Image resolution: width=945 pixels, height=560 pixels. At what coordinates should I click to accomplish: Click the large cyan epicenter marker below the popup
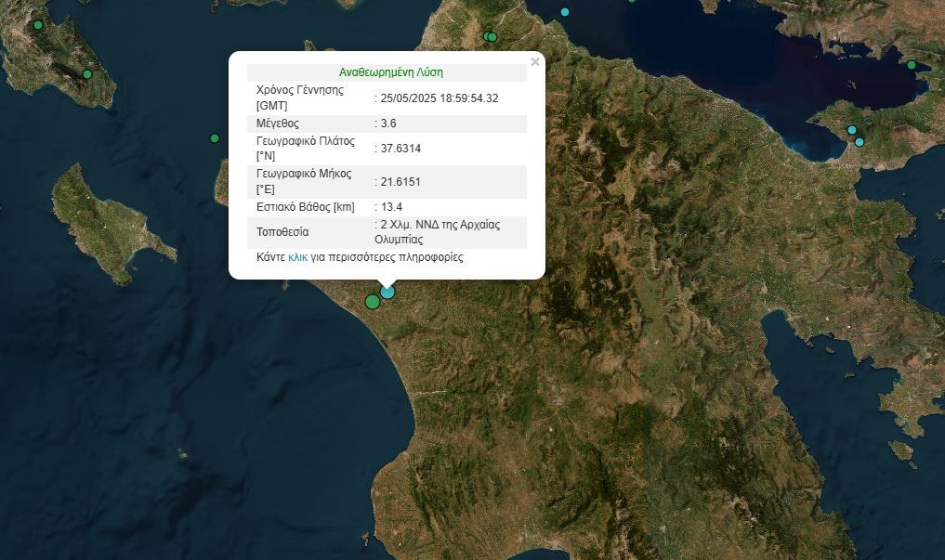[x=387, y=292]
